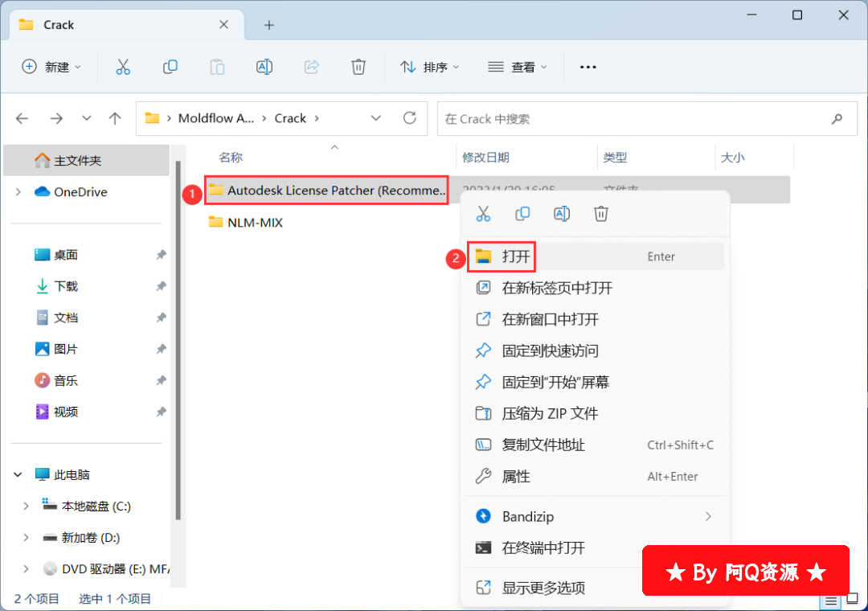Close the Crack tab

[223, 24]
